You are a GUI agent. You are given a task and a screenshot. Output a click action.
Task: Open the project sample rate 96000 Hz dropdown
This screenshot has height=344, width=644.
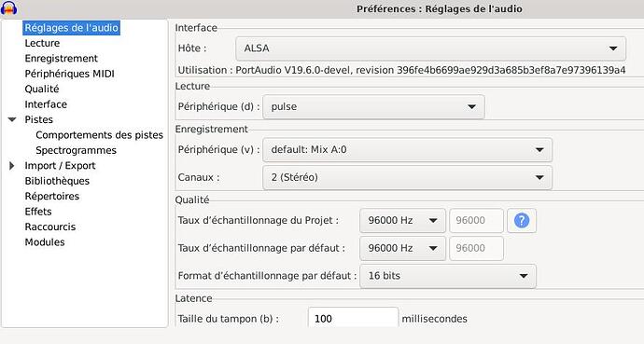(402, 221)
